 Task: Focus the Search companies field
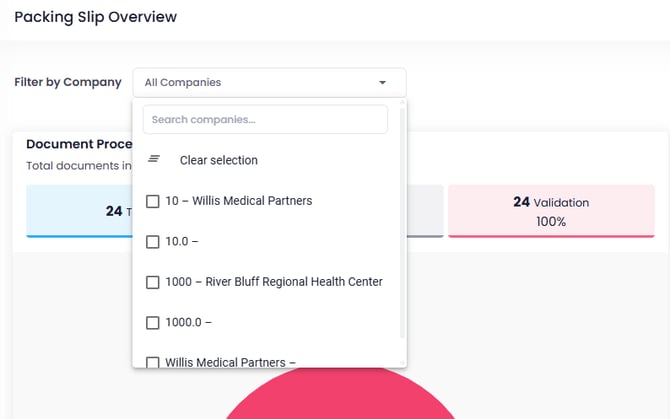coord(265,120)
